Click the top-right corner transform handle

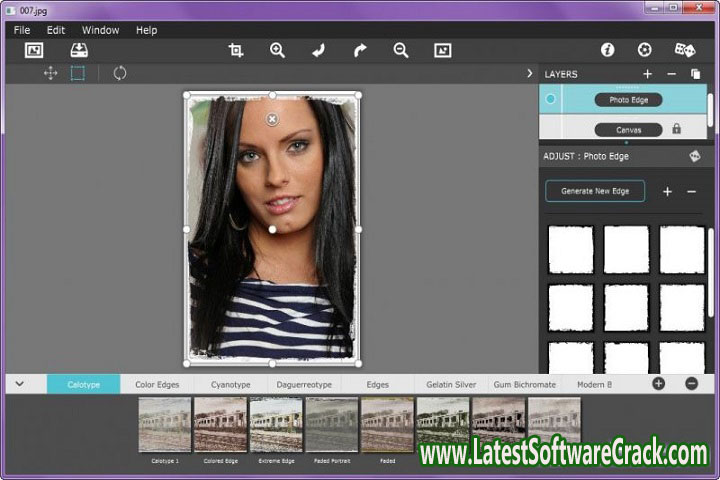point(358,95)
